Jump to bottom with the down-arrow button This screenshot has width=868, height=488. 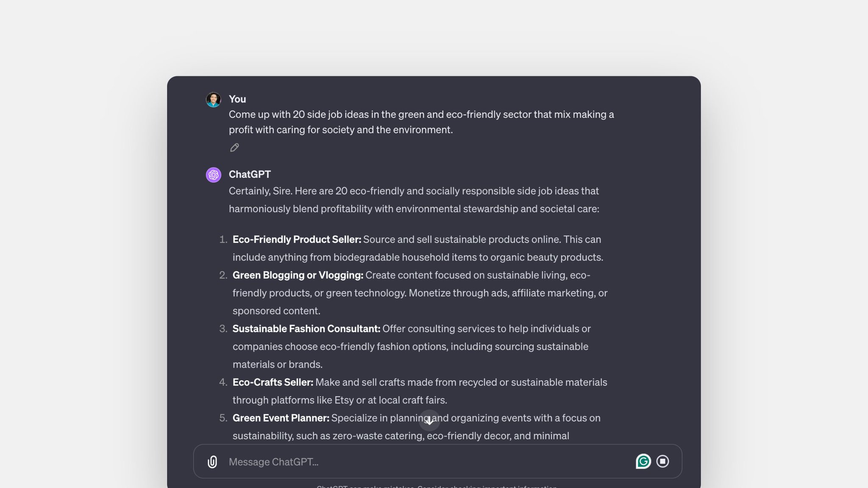pyautogui.click(x=429, y=420)
